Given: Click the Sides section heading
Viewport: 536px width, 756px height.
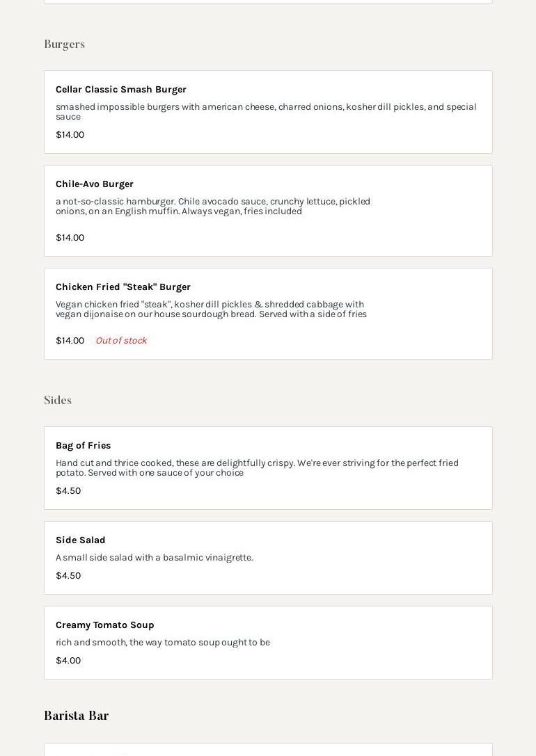Looking at the screenshot, I should [58, 401].
